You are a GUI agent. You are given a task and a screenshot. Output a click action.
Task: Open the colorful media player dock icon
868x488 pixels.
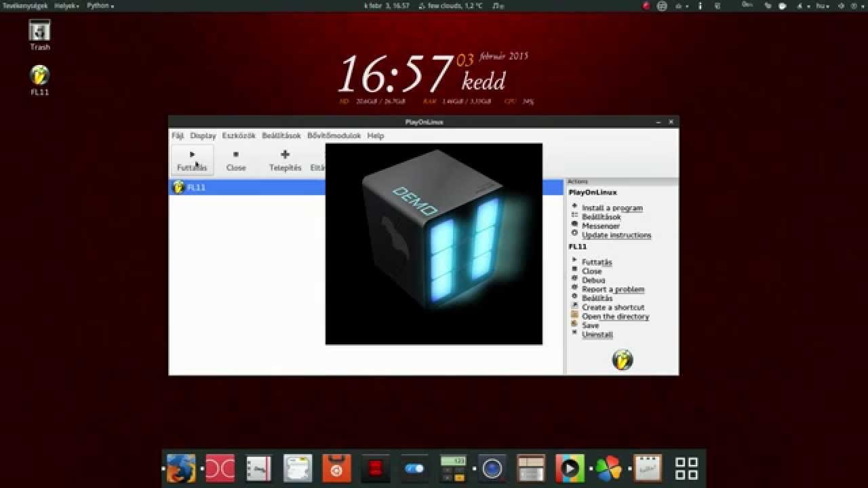point(570,468)
